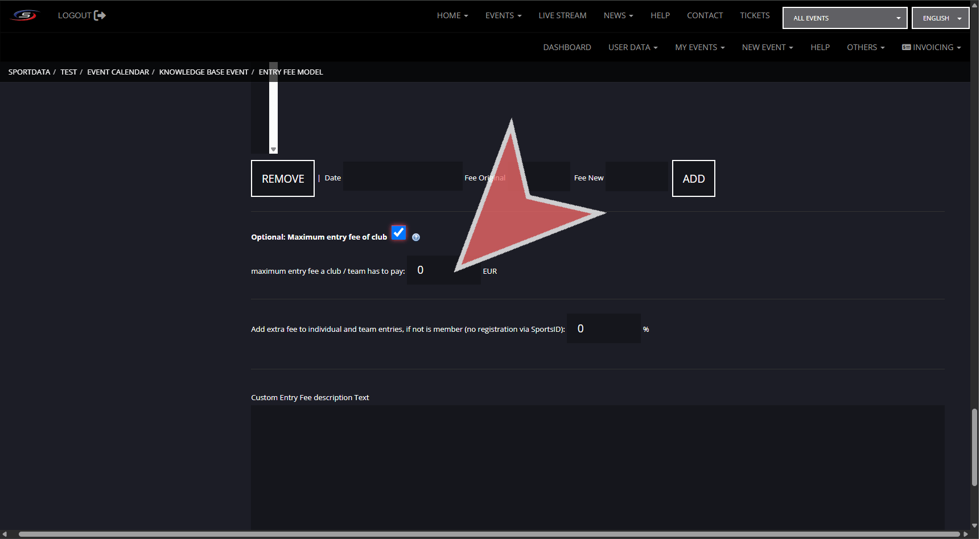Click the Knowledge Base Event breadcrumb link

click(x=204, y=72)
